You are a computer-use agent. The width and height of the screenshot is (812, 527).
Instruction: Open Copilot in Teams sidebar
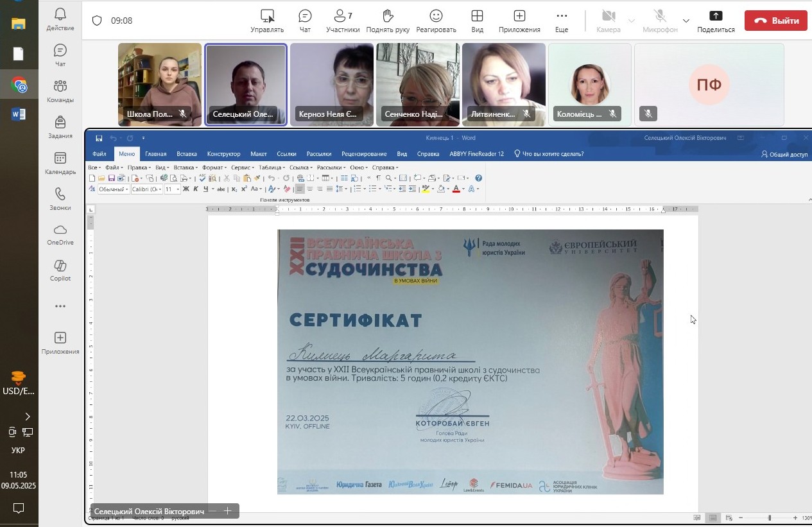(60, 271)
